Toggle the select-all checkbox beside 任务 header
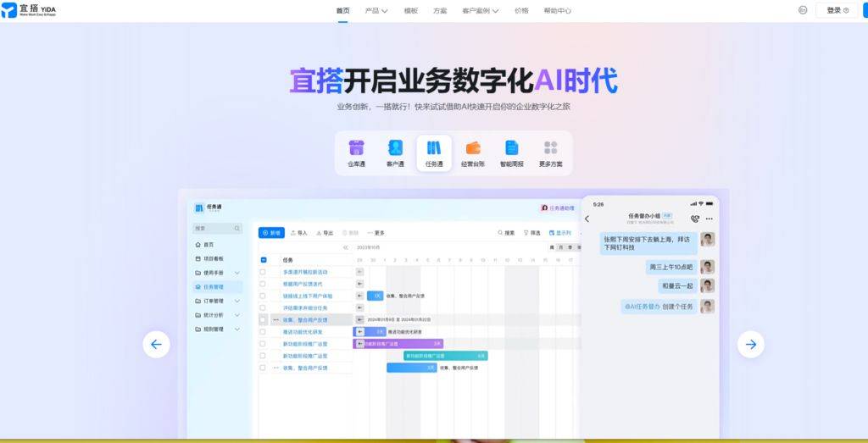This screenshot has height=443, width=868. tap(264, 260)
